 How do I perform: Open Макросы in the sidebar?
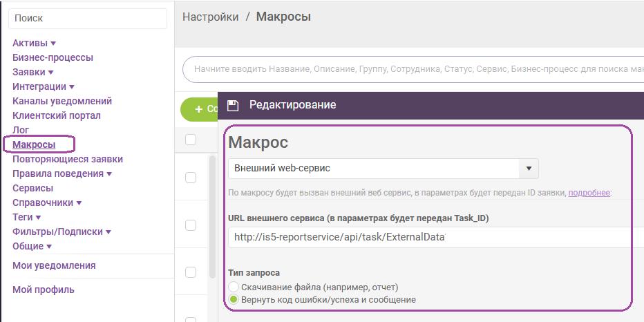pyautogui.click(x=34, y=144)
